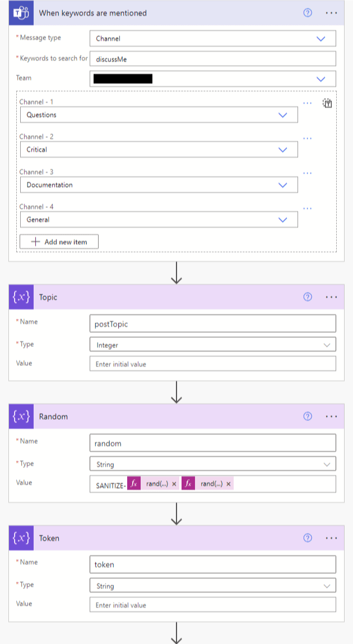Click the Token initial value field
Image resolution: width=353 pixels, height=644 pixels.
(x=212, y=605)
